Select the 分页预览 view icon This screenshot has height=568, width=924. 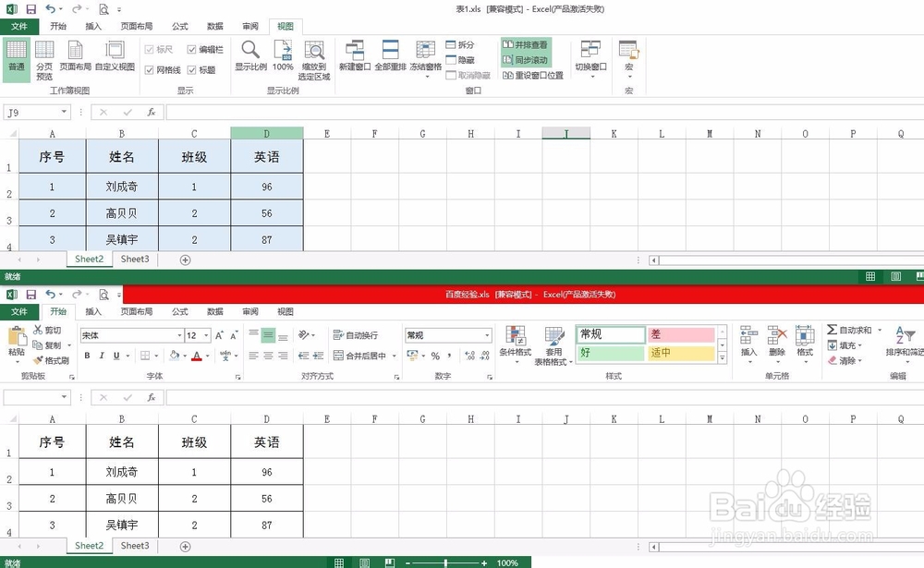click(43, 58)
